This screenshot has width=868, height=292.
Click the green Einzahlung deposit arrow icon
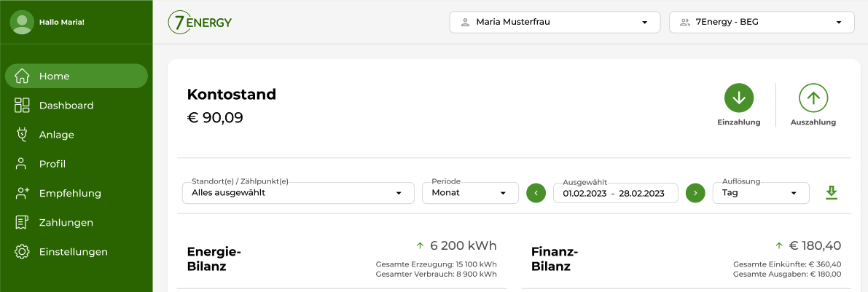coord(738,98)
